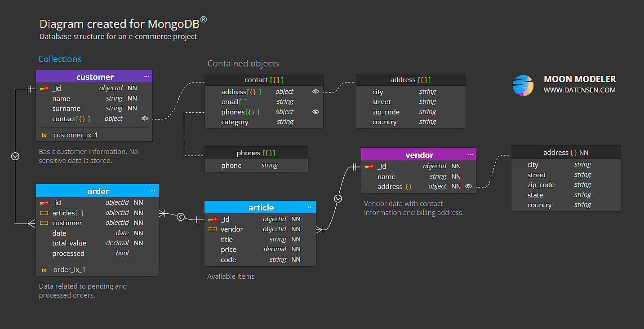Screen dimensions: 644x329
Task: Click the ix icon beside customer_ix_1 index
Action: (44, 135)
